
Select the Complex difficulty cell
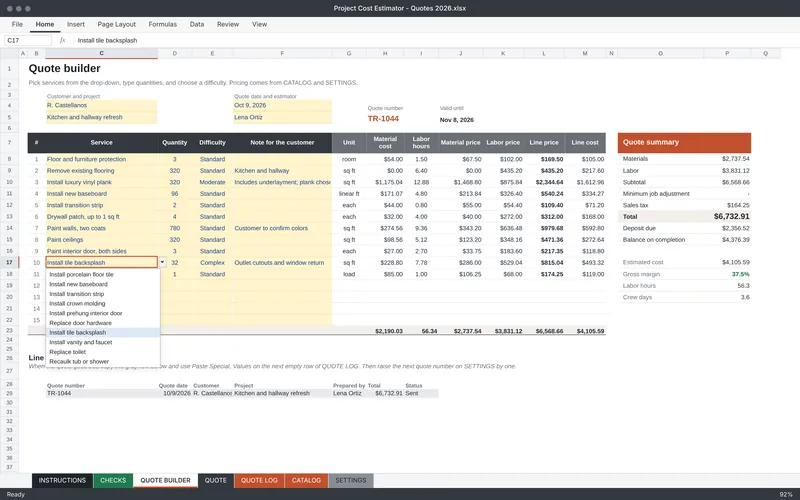point(212,262)
